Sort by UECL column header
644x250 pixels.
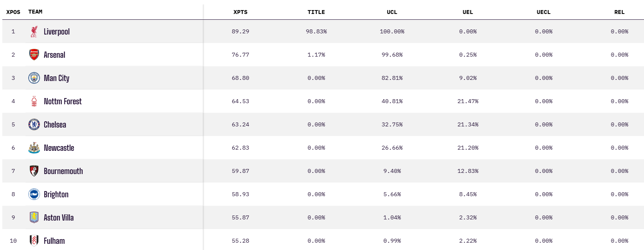point(544,12)
